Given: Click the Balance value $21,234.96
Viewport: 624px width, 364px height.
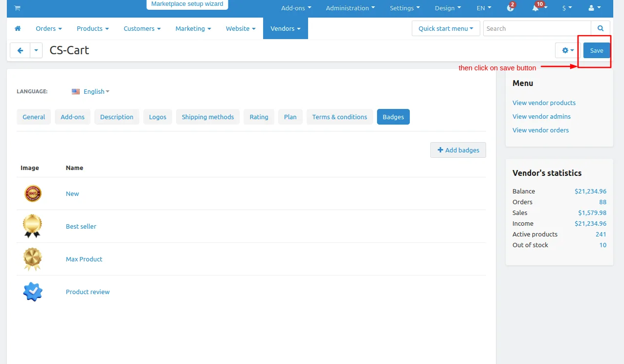Looking at the screenshot, I should [590, 191].
